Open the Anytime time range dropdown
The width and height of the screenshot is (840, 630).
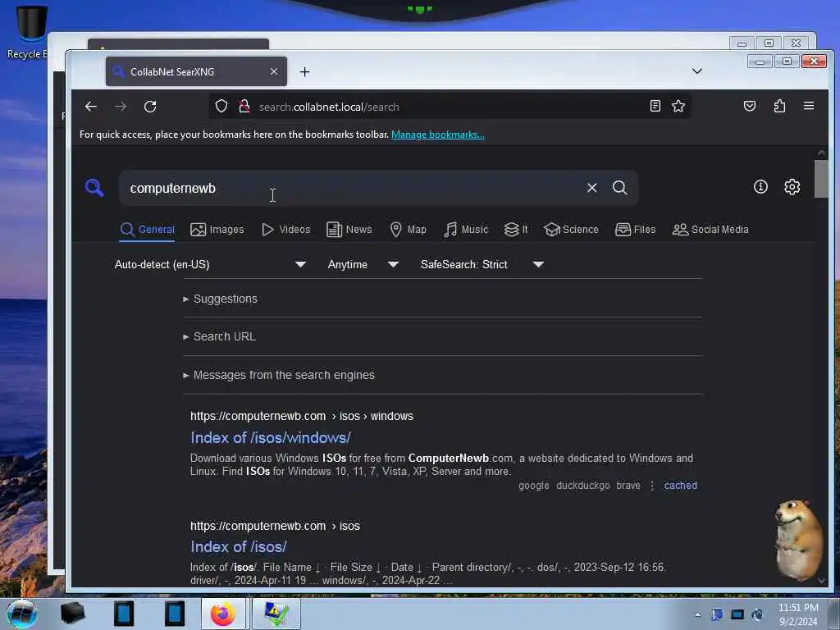363,265
